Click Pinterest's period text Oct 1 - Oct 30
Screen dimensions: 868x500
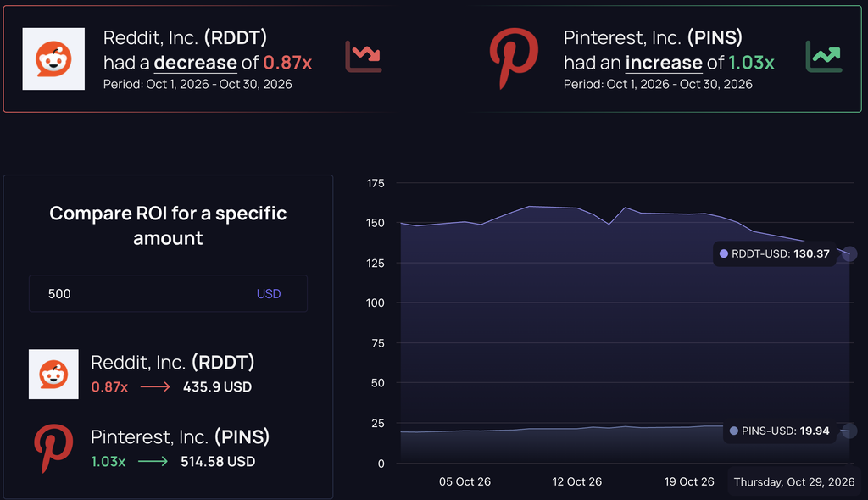point(658,84)
